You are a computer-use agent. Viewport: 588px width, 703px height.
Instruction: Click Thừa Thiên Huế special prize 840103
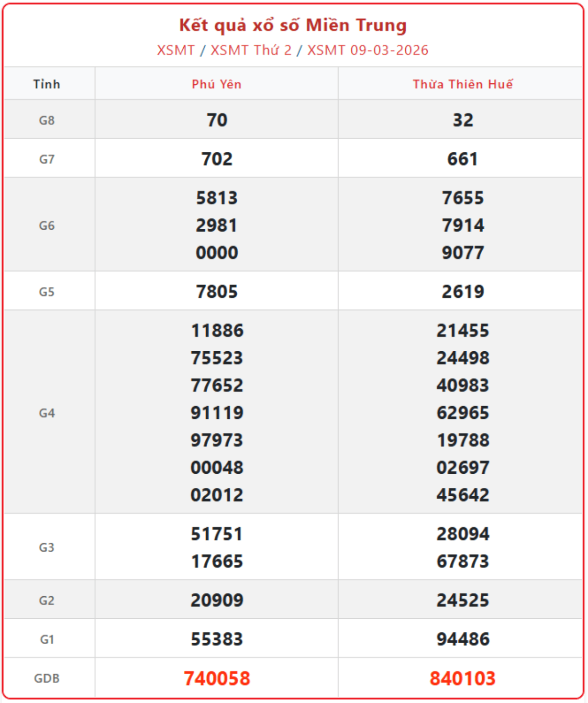point(463,679)
